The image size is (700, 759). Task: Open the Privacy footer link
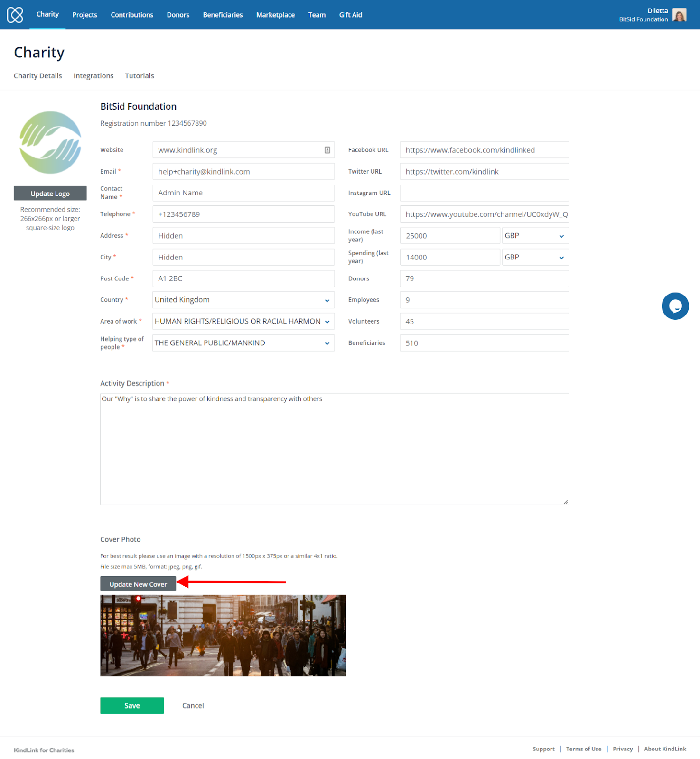coord(623,749)
